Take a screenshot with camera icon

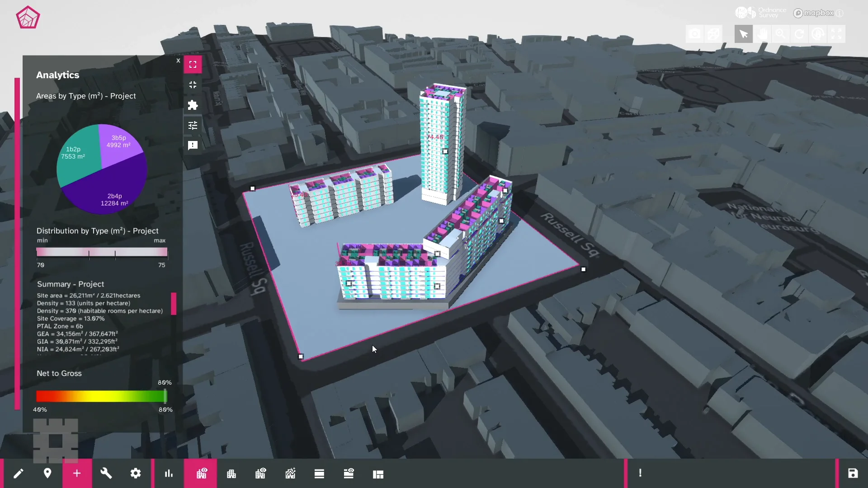click(x=695, y=34)
